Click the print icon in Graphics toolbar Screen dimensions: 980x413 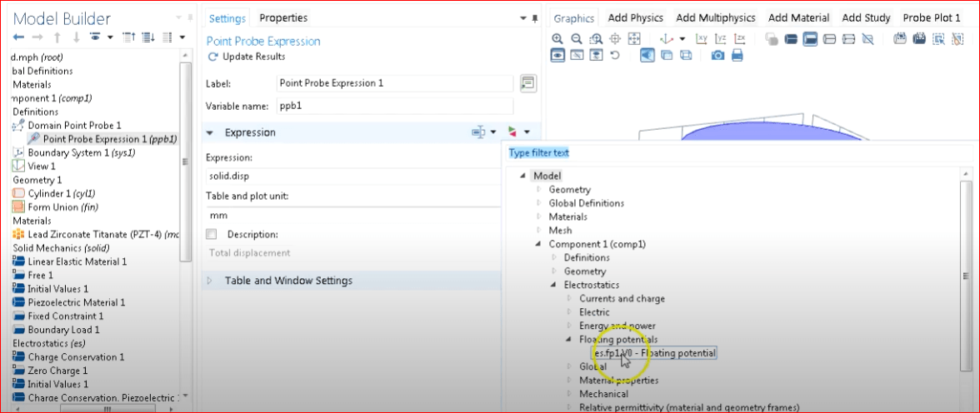pyautogui.click(x=737, y=56)
